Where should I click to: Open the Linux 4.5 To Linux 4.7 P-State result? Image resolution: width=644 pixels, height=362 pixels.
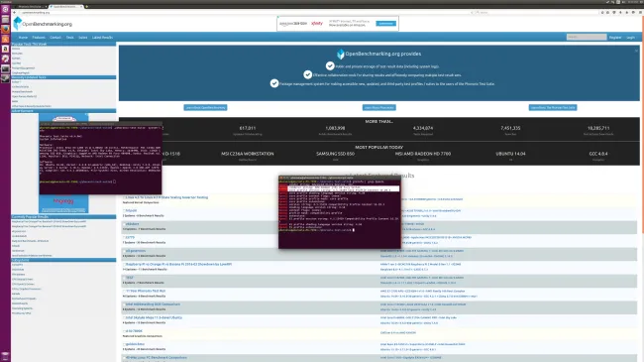click(x=166, y=197)
